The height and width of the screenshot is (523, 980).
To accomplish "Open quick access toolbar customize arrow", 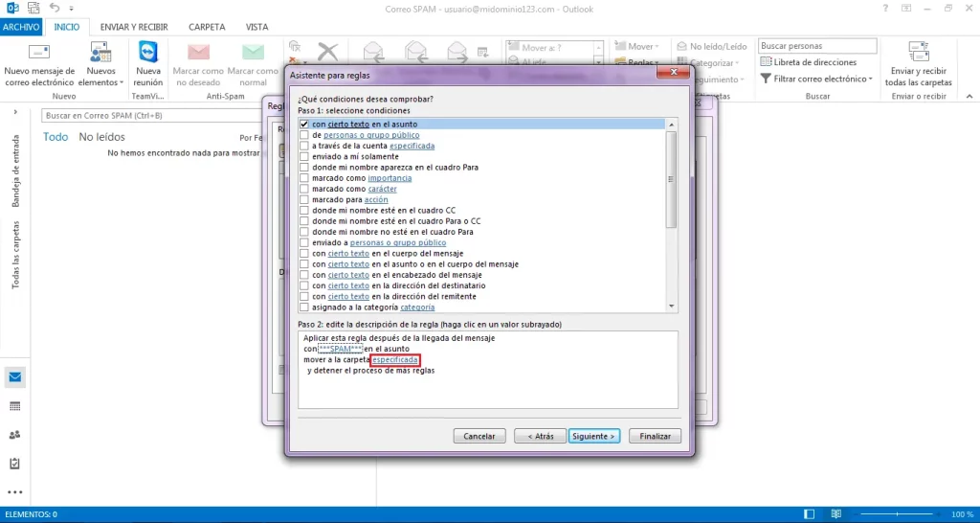I will click(71, 9).
